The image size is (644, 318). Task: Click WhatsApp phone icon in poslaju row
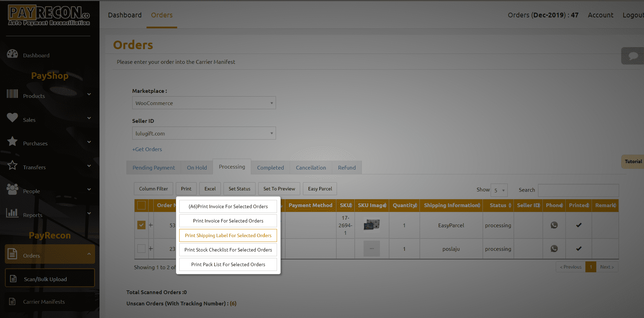click(x=554, y=249)
